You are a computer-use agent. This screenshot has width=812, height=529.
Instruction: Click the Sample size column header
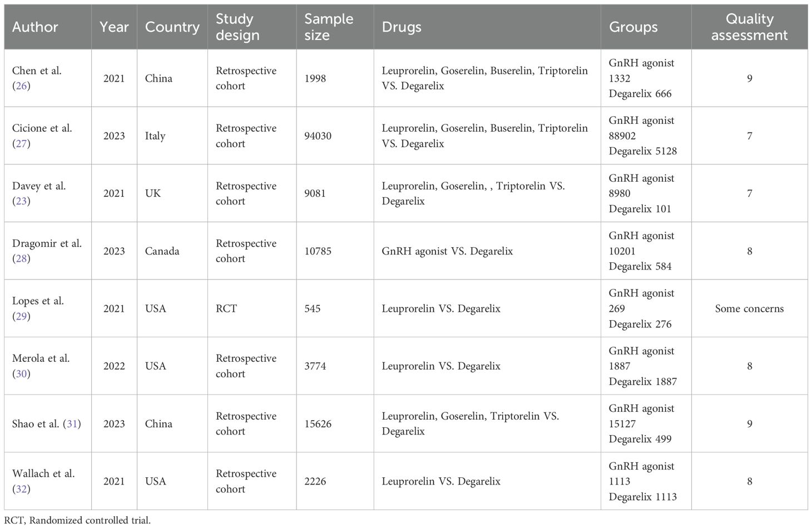pyautogui.click(x=328, y=27)
